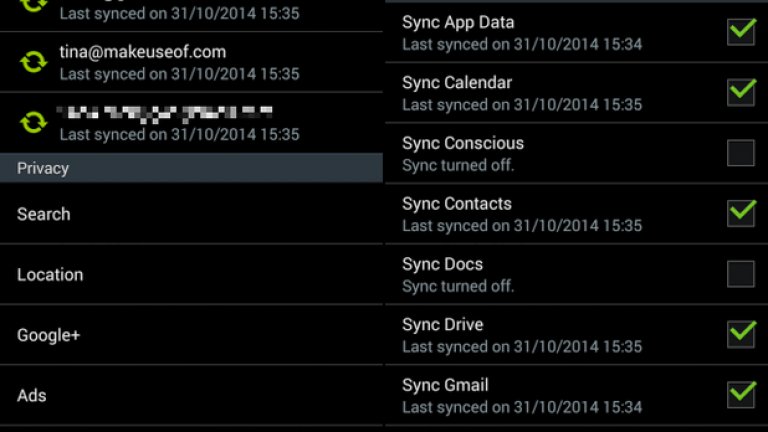Click sync icon of the topmost account
The height and width of the screenshot is (432, 768).
click(x=34, y=6)
